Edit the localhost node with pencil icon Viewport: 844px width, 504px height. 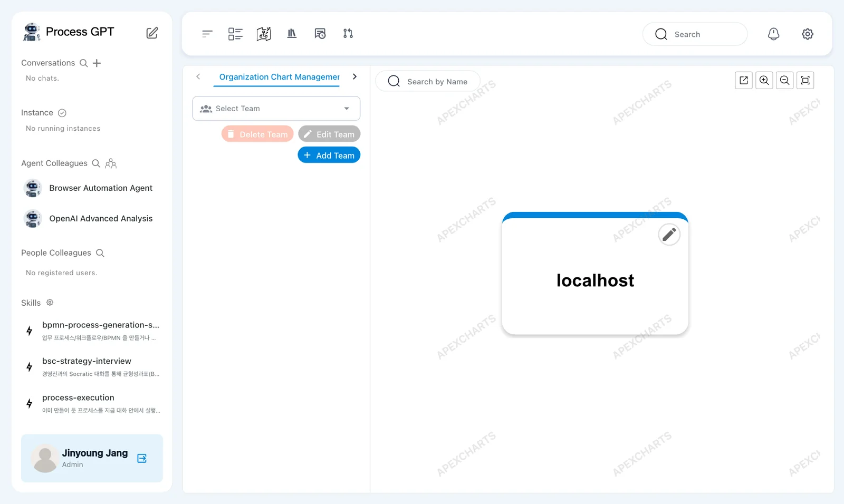(669, 235)
